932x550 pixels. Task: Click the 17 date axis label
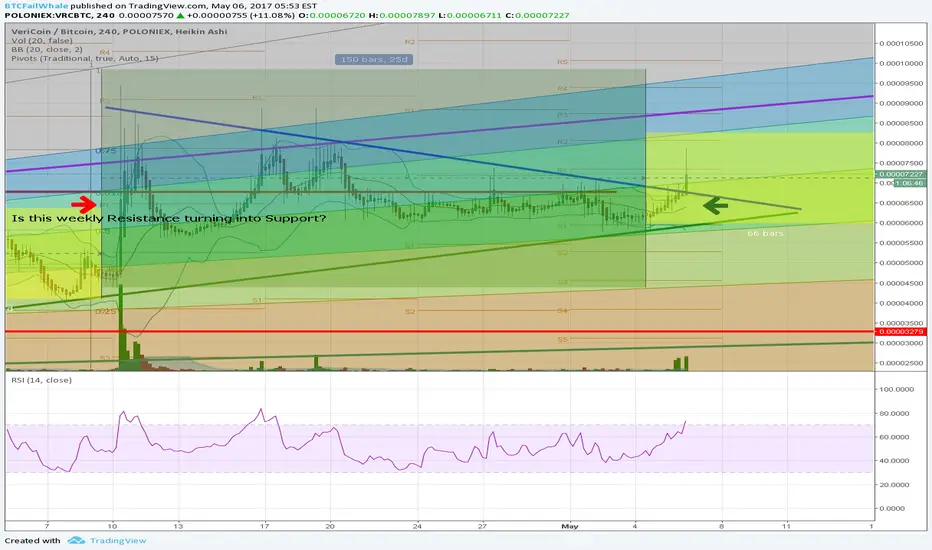(x=265, y=526)
